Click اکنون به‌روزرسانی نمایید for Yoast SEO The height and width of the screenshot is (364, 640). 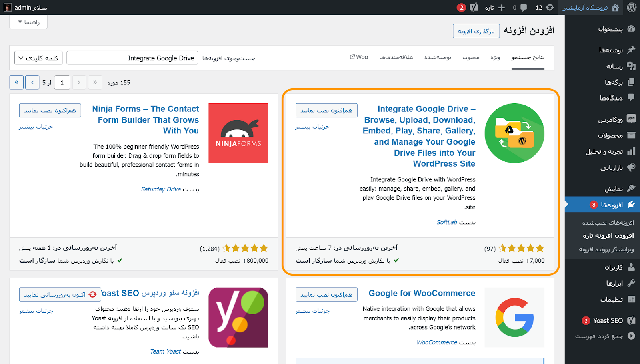(x=60, y=294)
